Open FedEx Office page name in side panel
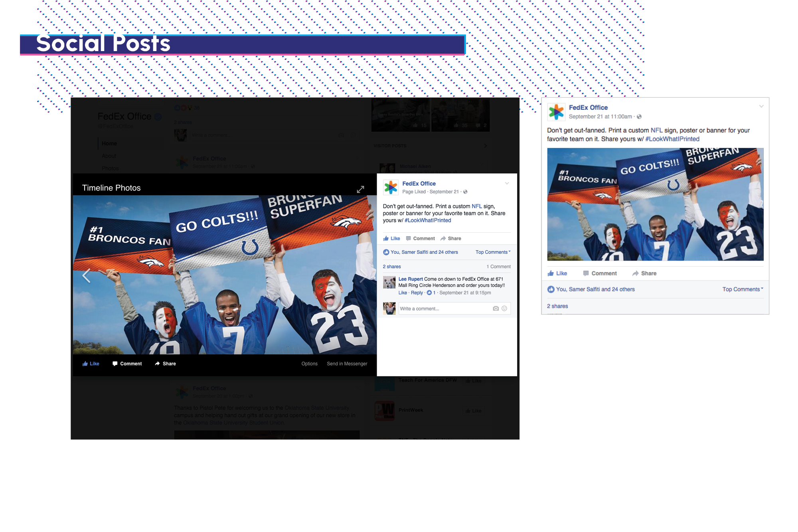 (x=419, y=184)
